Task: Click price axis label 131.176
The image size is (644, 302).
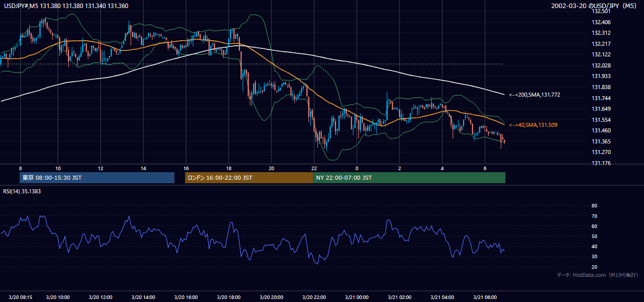Action: click(x=601, y=163)
